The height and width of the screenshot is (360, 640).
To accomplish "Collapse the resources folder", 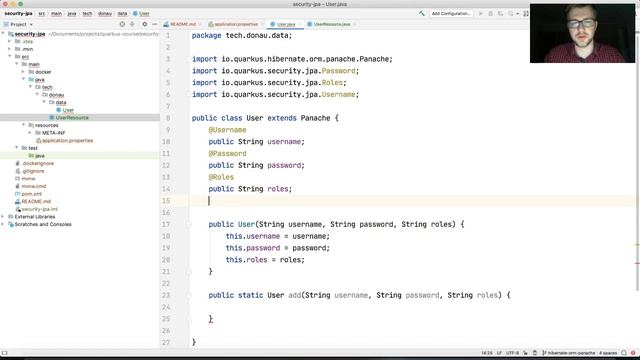I will [23, 125].
